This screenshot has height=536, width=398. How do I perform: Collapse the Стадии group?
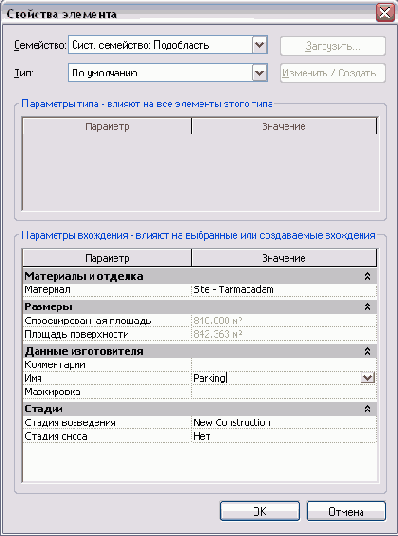tap(367, 408)
